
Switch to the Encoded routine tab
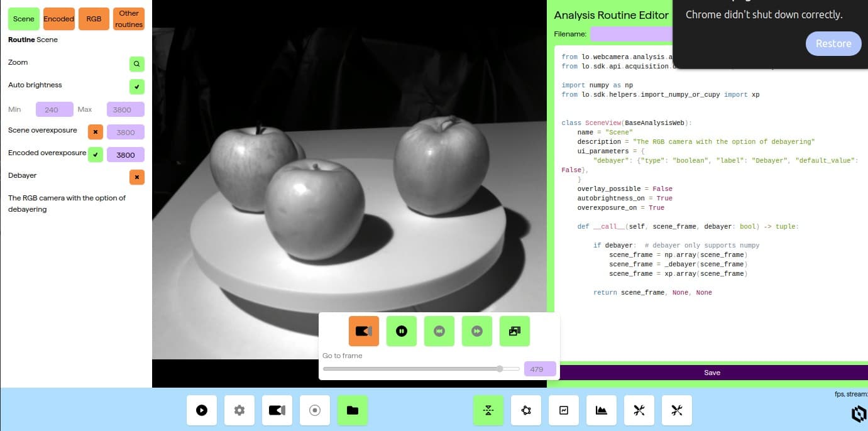[x=58, y=19]
